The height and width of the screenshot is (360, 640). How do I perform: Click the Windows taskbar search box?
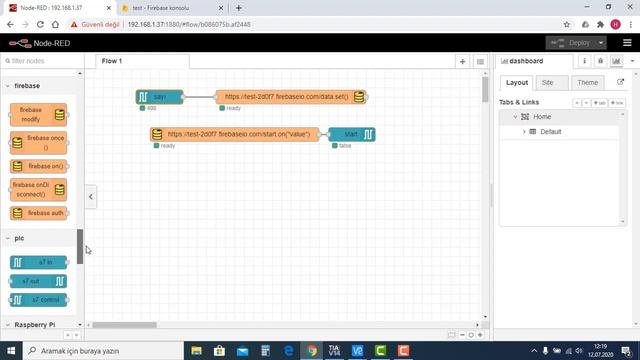[104, 351]
